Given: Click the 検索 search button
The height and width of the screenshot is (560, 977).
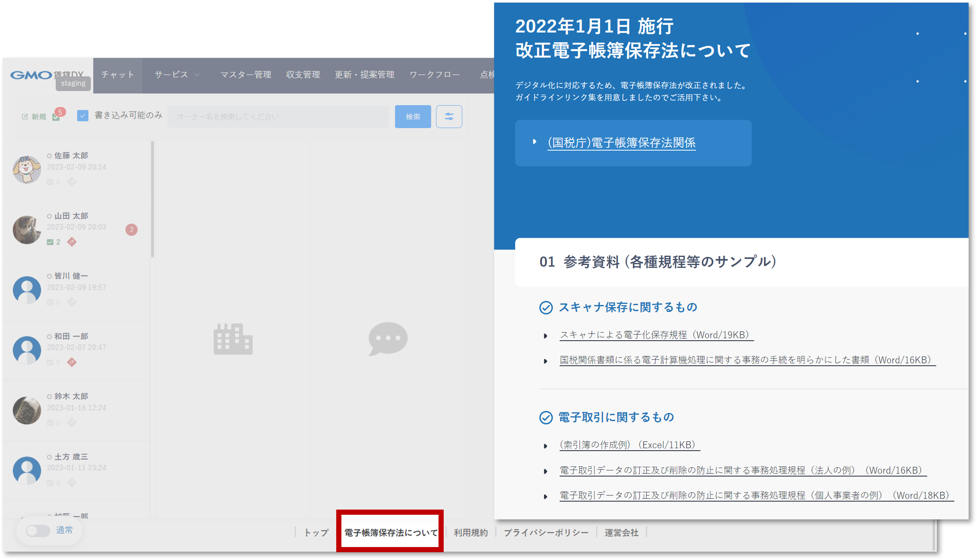Looking at the screenshot, I should pos(413,117).
